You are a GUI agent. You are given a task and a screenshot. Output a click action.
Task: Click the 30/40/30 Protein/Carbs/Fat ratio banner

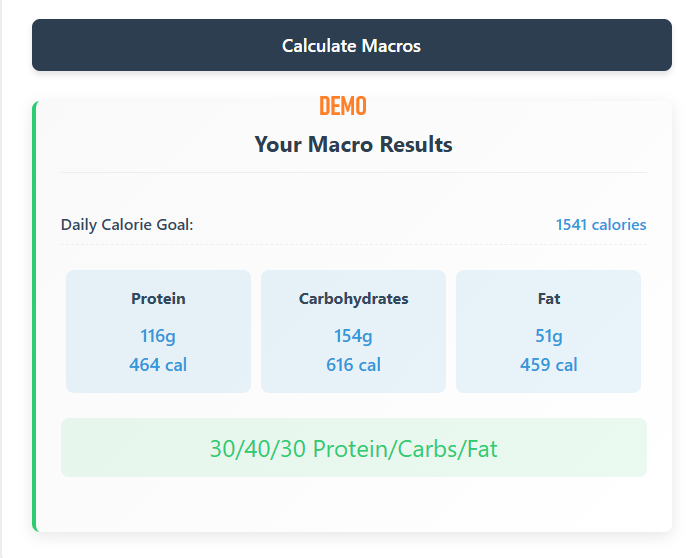point(354,447)
